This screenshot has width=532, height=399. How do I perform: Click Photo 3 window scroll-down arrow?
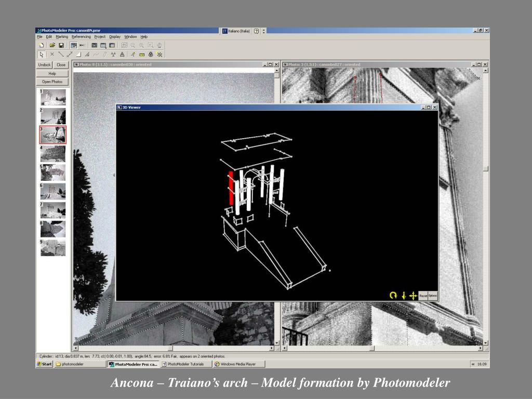pos(486,343)
